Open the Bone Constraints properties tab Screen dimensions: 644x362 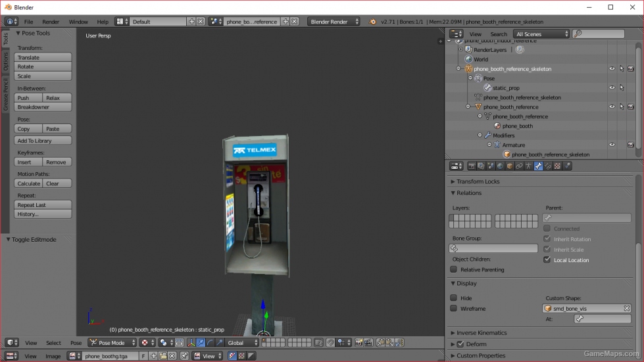tap(548, 166)
